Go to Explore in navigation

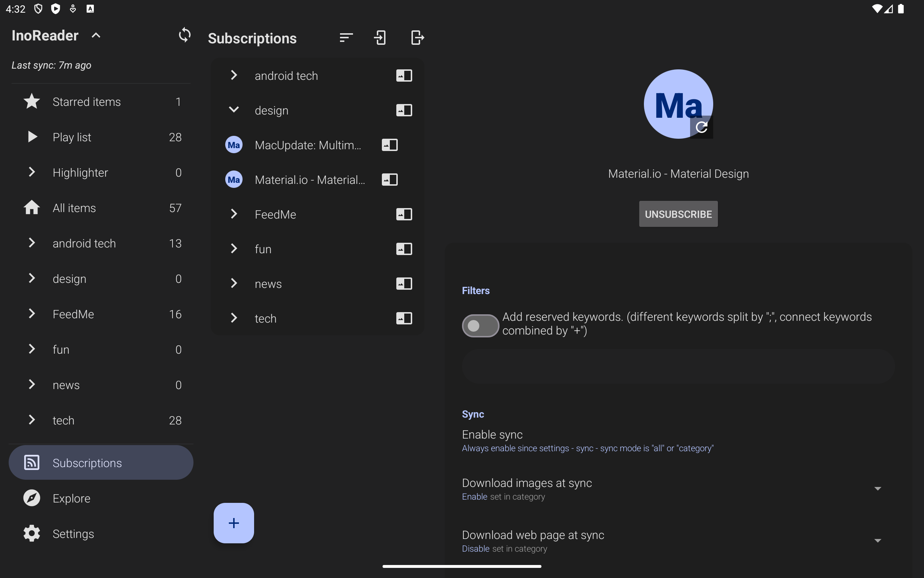[101, 498]
